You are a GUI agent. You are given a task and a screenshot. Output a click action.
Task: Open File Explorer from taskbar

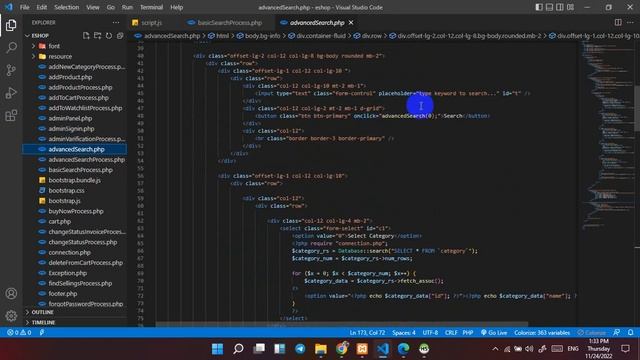[321, 349]
